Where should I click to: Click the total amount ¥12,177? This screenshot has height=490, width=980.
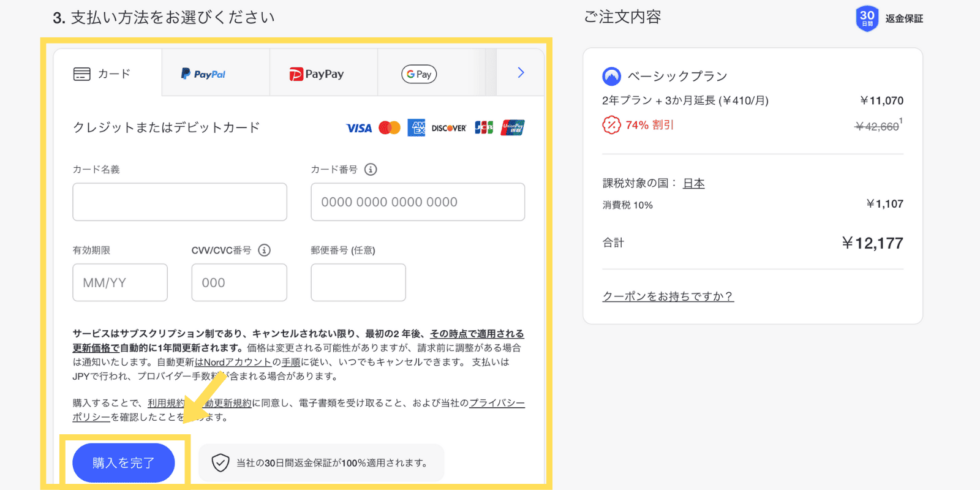[873, 243]
